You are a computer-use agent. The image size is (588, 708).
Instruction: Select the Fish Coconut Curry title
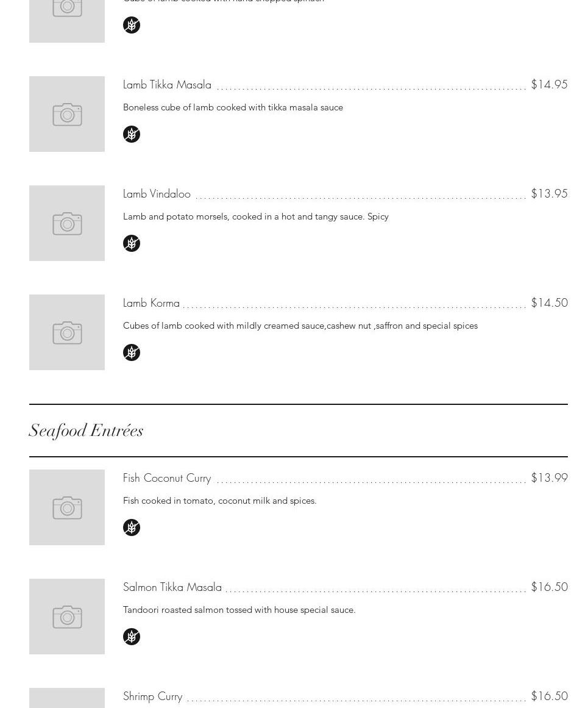(x=167, y=478)
